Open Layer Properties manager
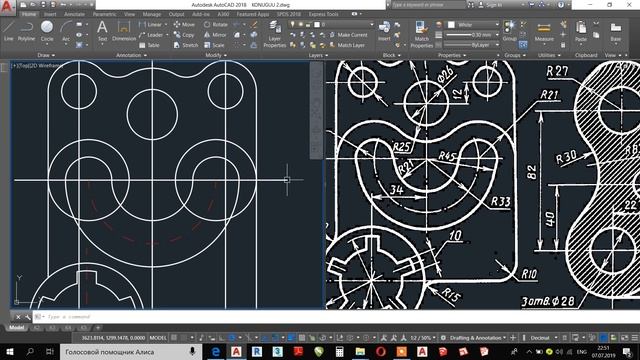Viewport: 640px width, 360px height. [274, 34]
